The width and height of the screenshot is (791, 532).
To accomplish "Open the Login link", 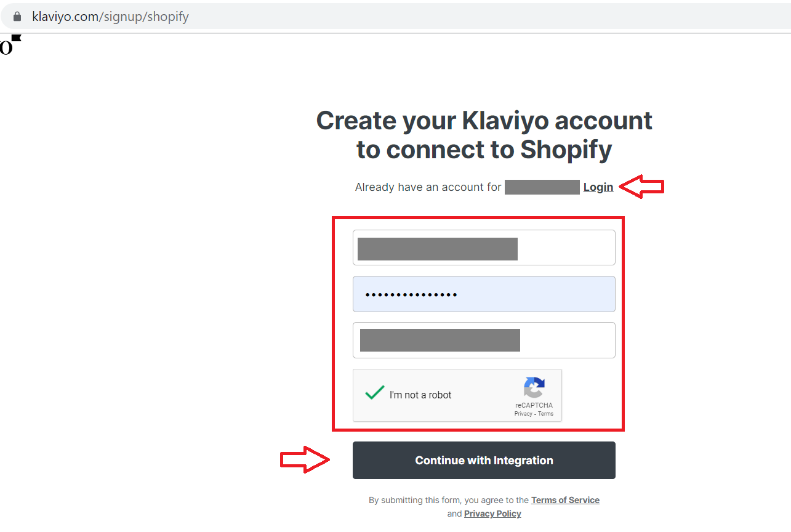I will [x=598, y=187].
